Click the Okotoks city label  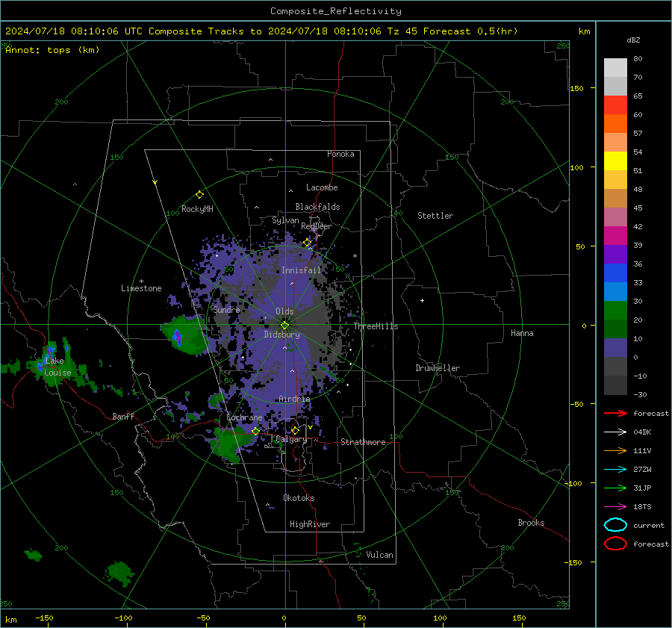[x=299, y=498]
